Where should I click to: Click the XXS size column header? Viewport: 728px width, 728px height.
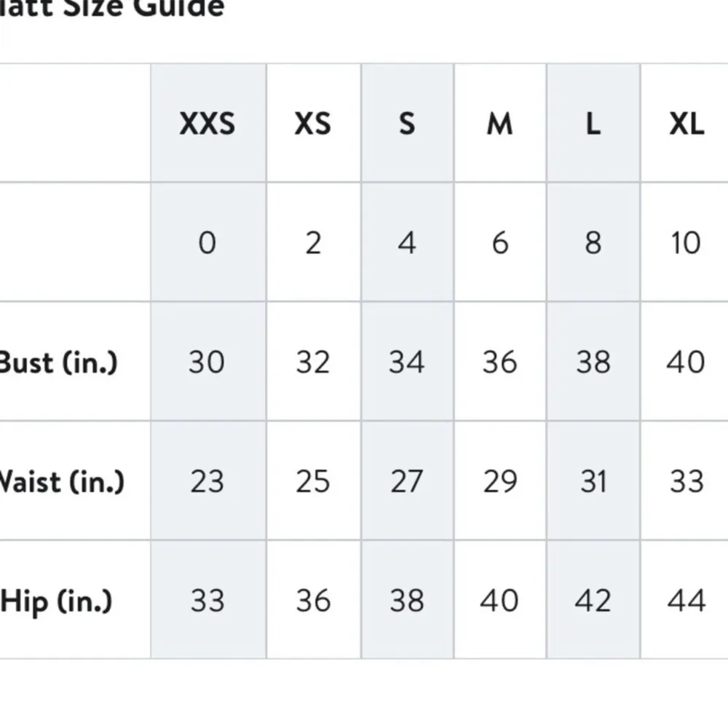click(x=207, y=124)
